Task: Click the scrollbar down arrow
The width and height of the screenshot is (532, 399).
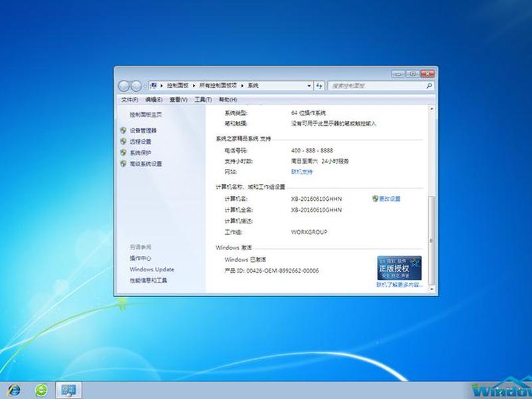Action: tap(432, 289)
